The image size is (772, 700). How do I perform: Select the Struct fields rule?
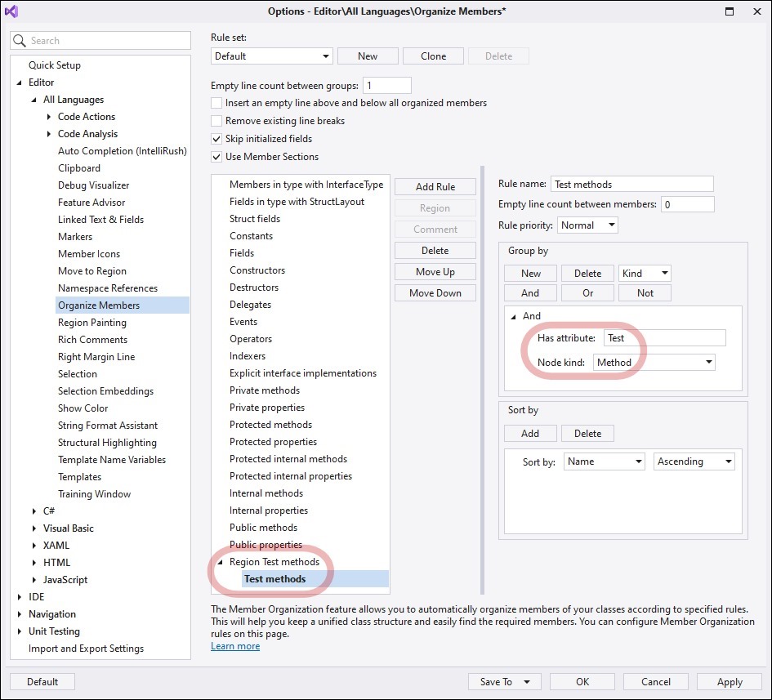255,219
